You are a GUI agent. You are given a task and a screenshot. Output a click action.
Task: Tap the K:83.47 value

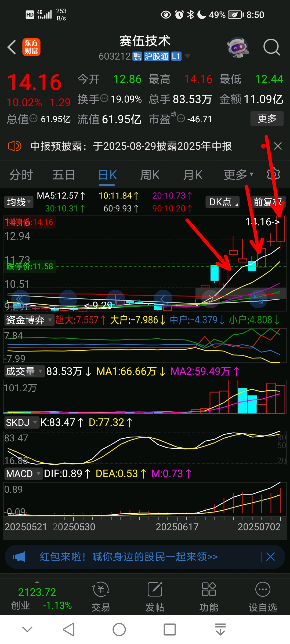click(x=62, y=422)
